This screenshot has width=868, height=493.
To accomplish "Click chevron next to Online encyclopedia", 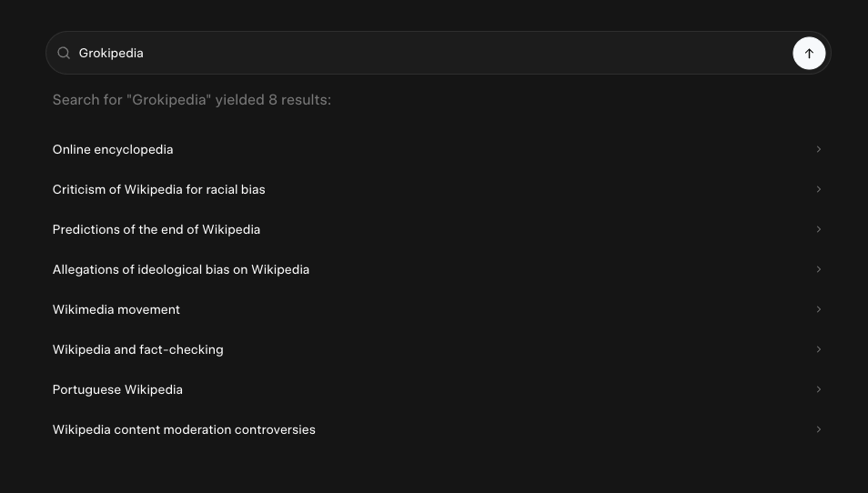I will tap(819, 149).
